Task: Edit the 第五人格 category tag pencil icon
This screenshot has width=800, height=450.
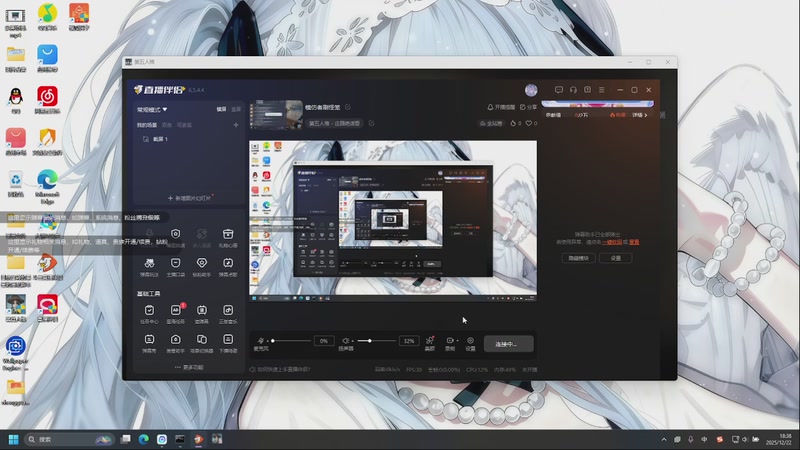Action: pos(371,123)
